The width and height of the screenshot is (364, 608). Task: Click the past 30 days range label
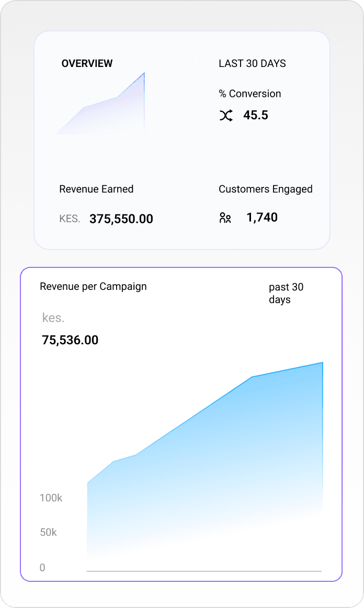[286, 294]
